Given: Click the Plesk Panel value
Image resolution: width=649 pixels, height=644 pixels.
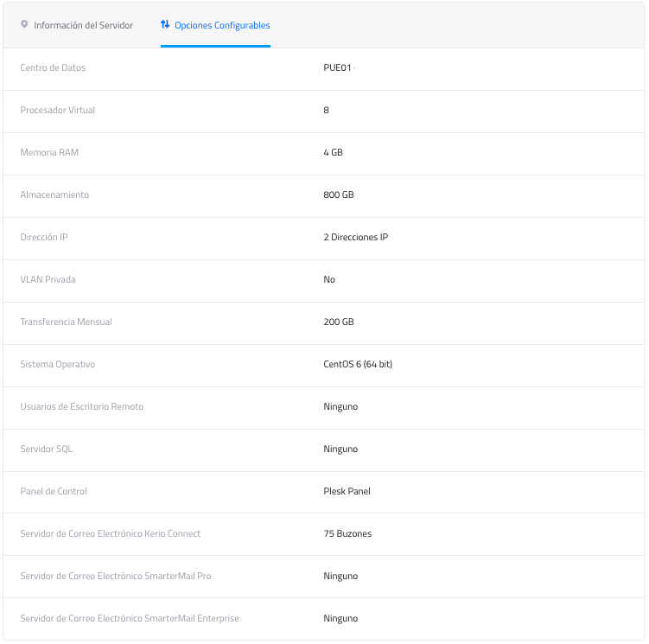Looking at the screenshot, I should [347, 491].
